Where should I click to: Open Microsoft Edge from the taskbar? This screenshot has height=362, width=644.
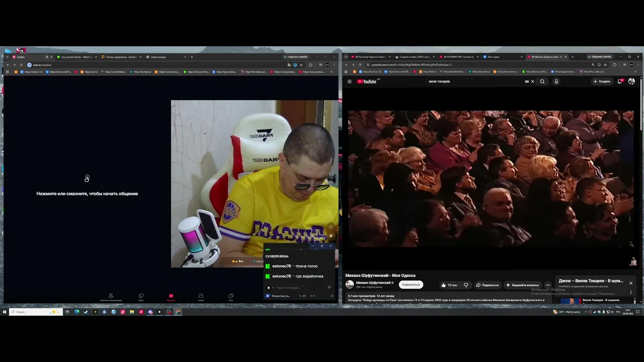(76, 312)
